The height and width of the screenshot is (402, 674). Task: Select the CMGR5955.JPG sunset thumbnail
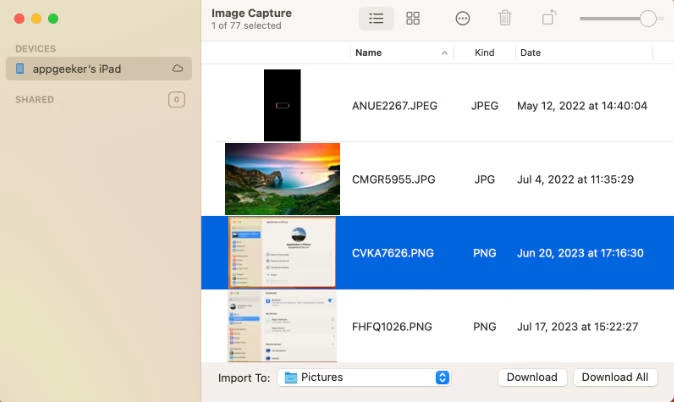click(x=282, y=179)
